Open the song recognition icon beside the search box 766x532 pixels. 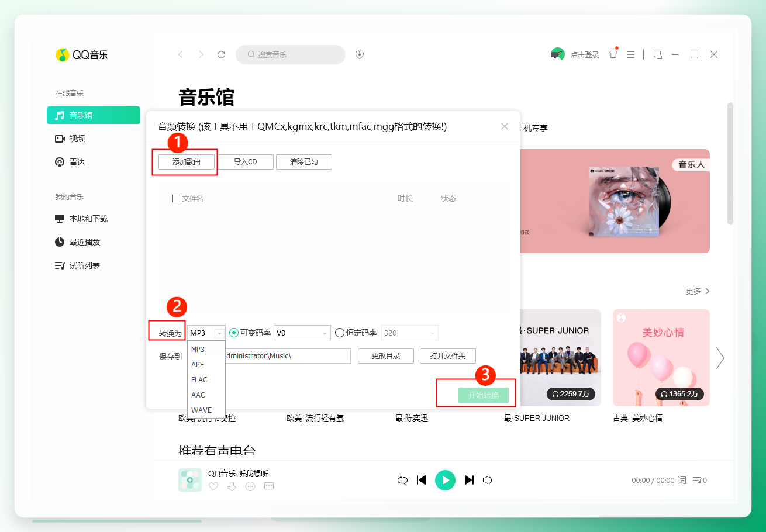(360, 54)
